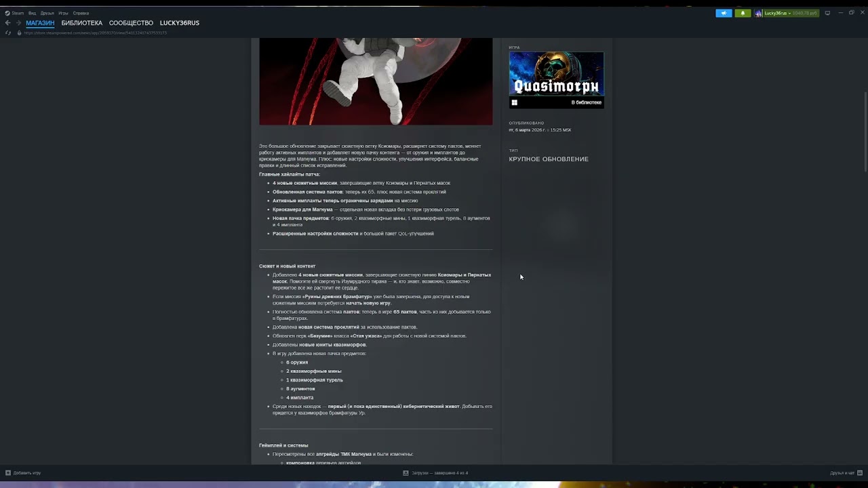Click the heading Геймплей и системы
The width and height of the screenshot is (868, 488).
coord(283,445)
